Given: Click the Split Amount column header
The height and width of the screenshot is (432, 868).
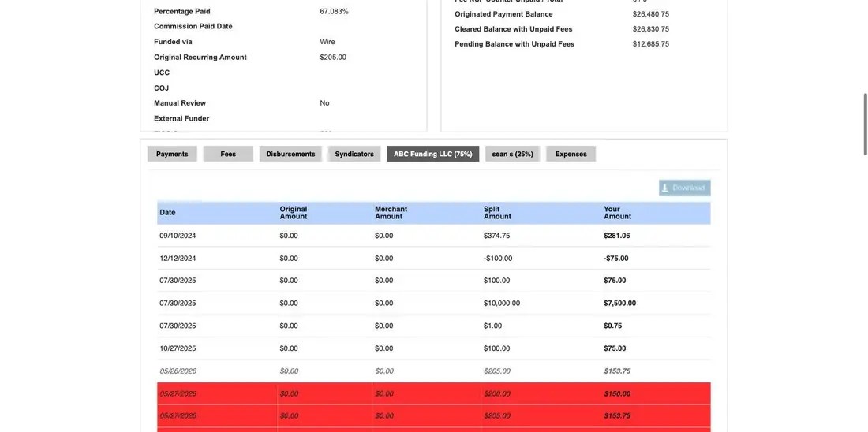Looking at the screenshot, I should tap(497, 213).
